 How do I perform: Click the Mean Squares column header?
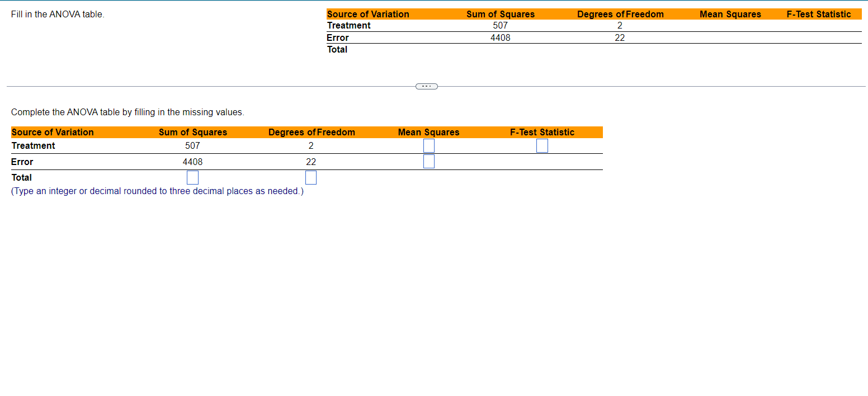(428, 132)
